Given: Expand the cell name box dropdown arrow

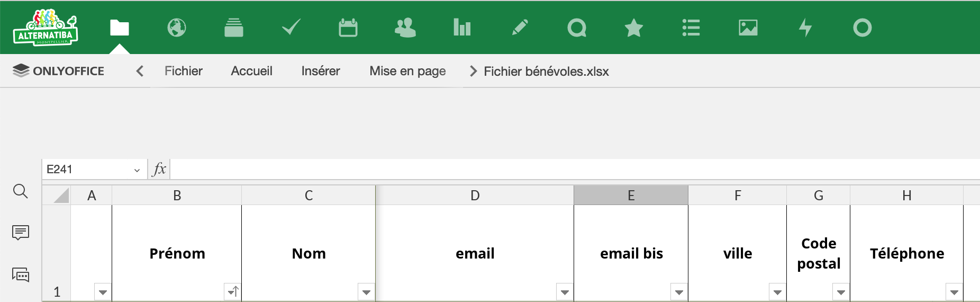Looking at the screenshot, I should point(137,170).
